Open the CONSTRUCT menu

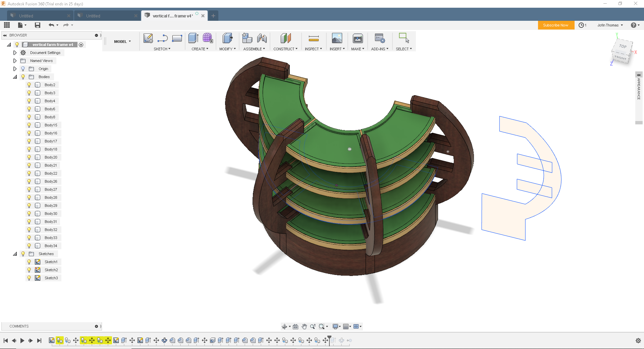pyautogui.click(x=285, y=49)
